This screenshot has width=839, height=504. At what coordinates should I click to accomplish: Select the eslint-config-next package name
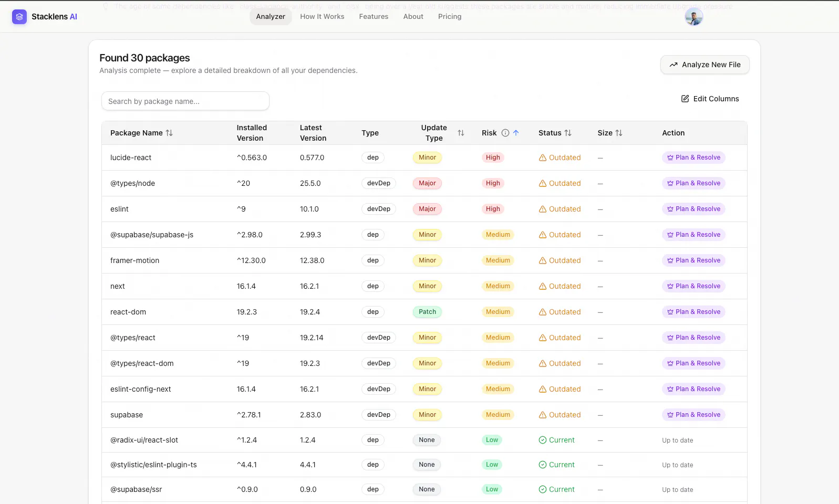[x=141, y=389]
